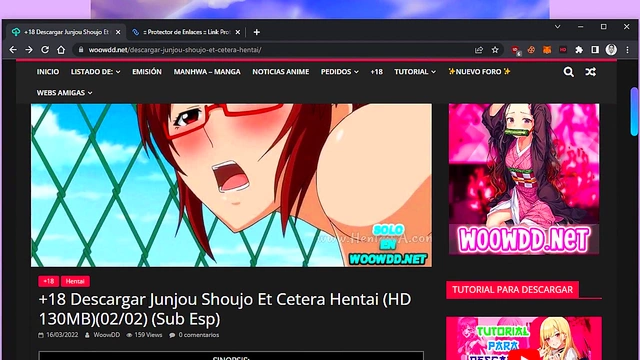
Task: Open the browser home page icon
Action: pyautogui.click(x=61, y=50)
